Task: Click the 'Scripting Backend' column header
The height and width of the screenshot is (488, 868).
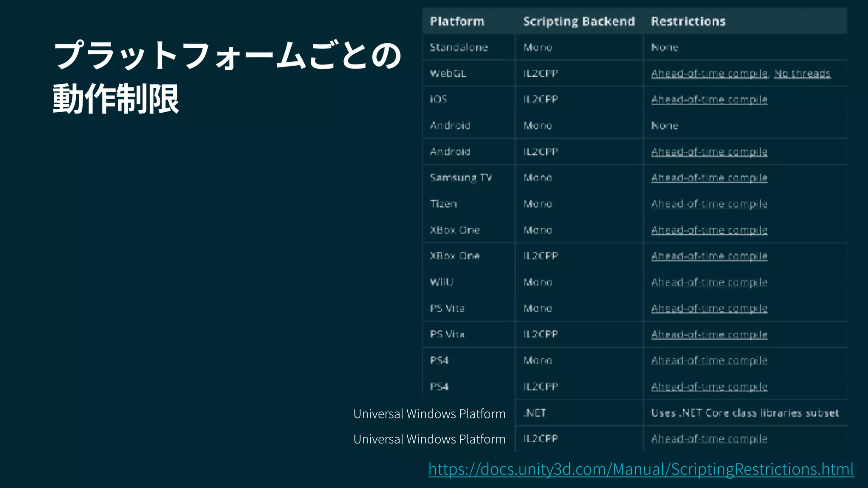Action: (579, 22)
